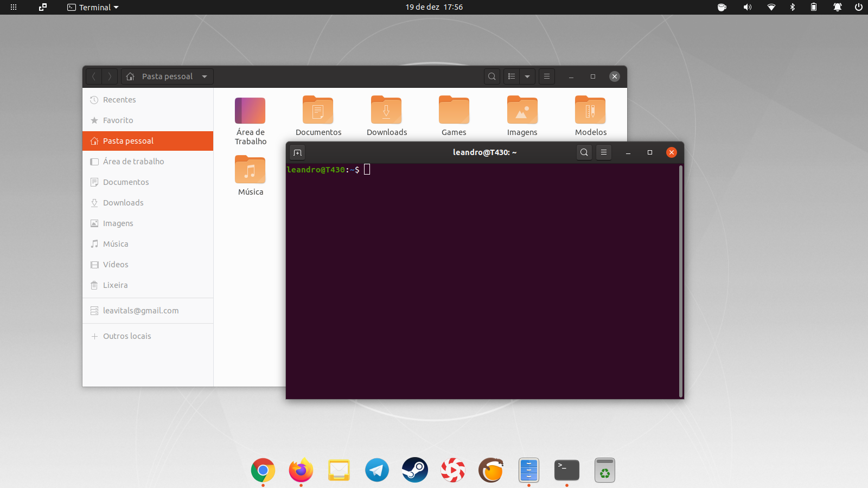Click the notification bell icon

(x=838, y=7)
